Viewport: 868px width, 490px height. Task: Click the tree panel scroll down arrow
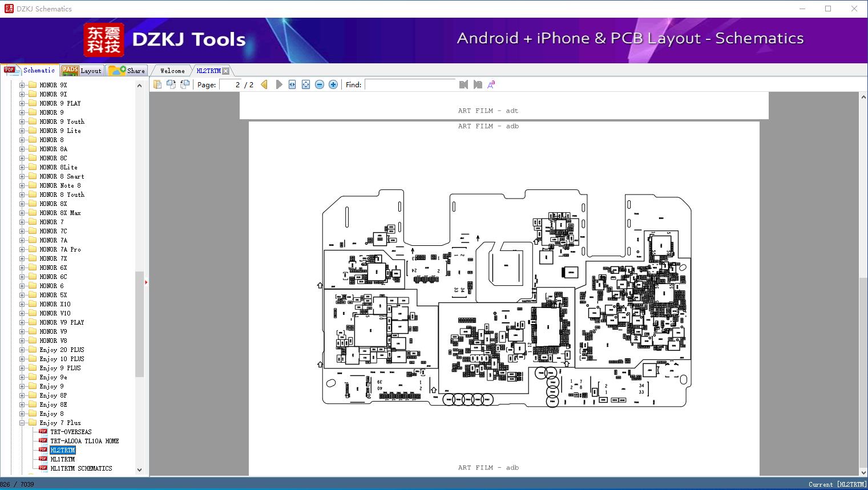(x=139, y=470)
